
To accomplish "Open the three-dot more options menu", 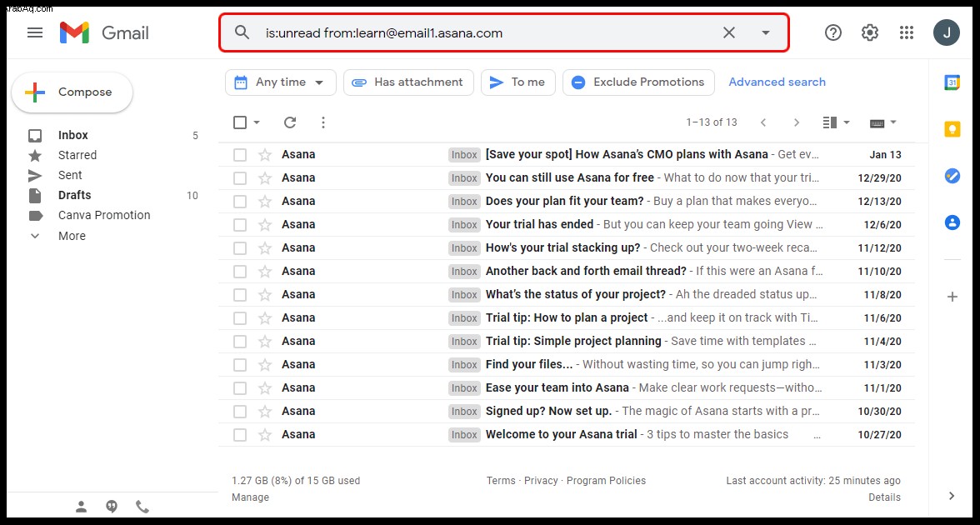I will (x=323, y=122).
